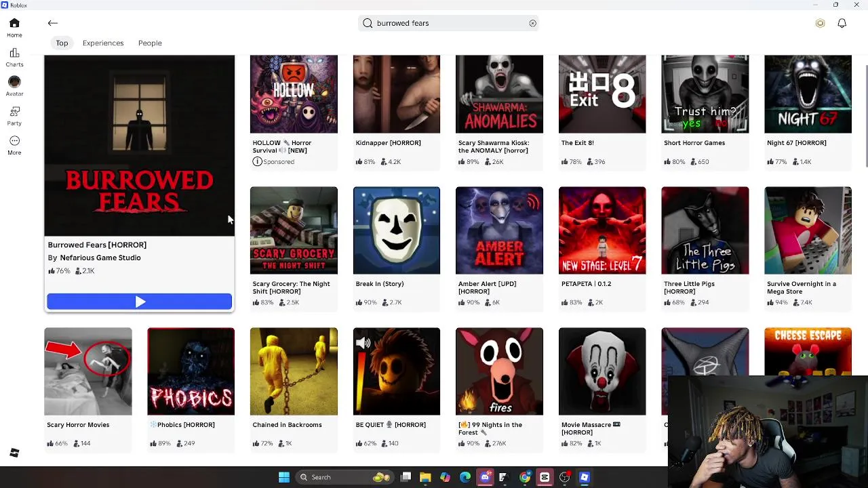The image size is (868, 488).
Task: Open Burrowed Fears [HORROR] title
Action: point(97,245)
